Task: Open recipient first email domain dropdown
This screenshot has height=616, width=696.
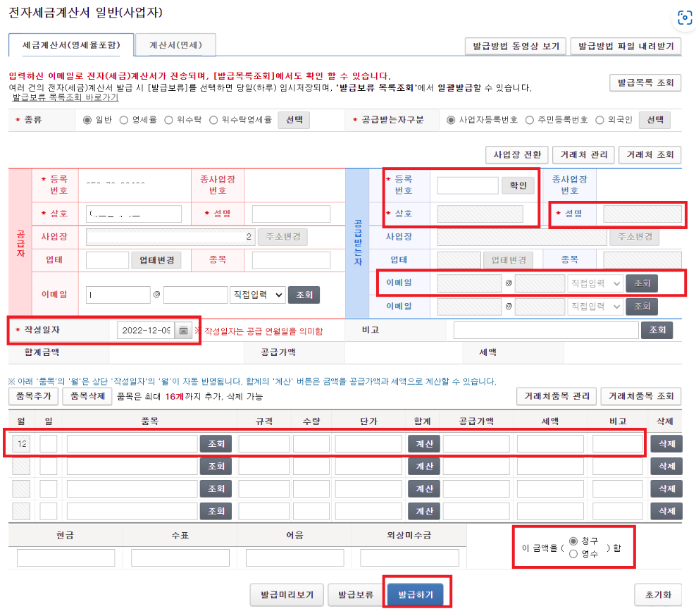Action: click(595, 283)
